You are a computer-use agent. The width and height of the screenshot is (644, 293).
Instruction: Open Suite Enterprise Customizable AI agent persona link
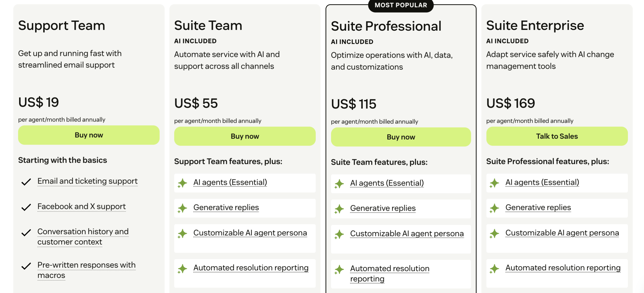(562, 233)
